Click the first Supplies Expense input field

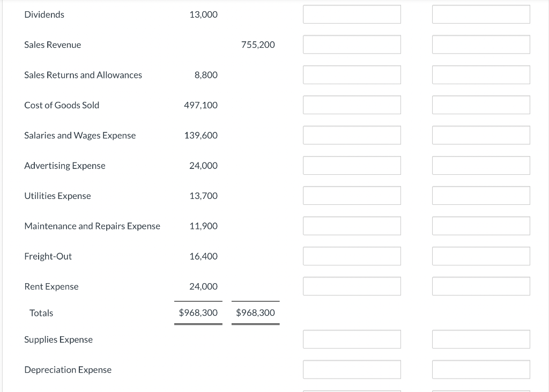352,339
